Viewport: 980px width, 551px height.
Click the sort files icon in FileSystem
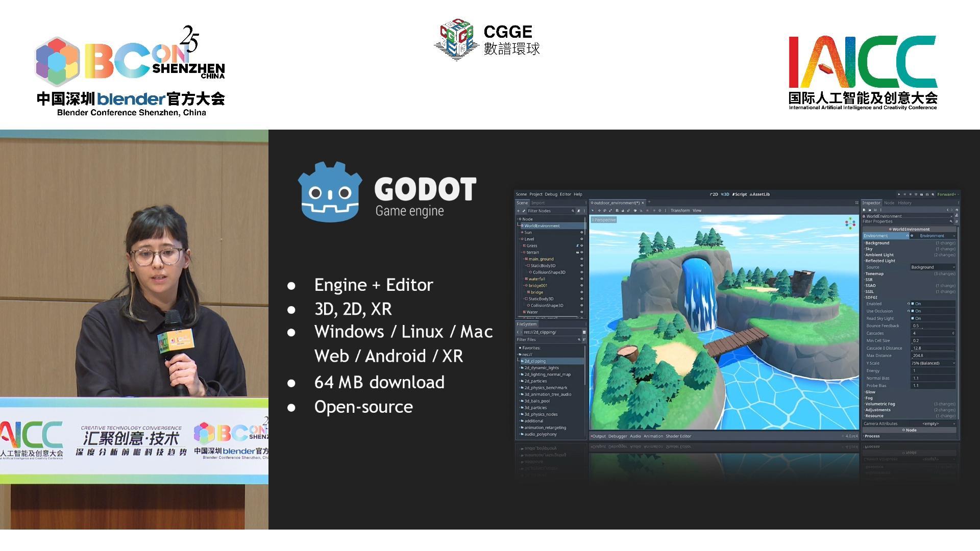coord(584,340)
